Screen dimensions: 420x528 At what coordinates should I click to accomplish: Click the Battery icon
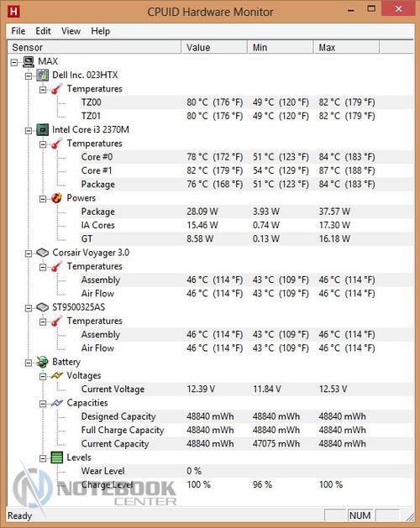tap(43, 362)
